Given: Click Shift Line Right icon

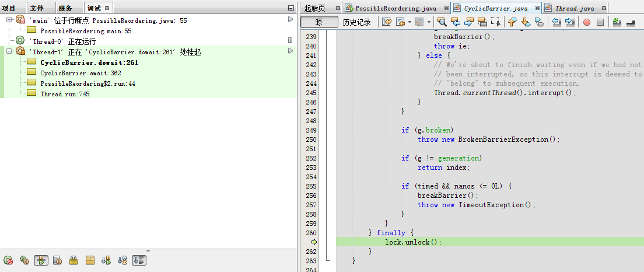Looking at the screenshot, I should tap(570, 22).
